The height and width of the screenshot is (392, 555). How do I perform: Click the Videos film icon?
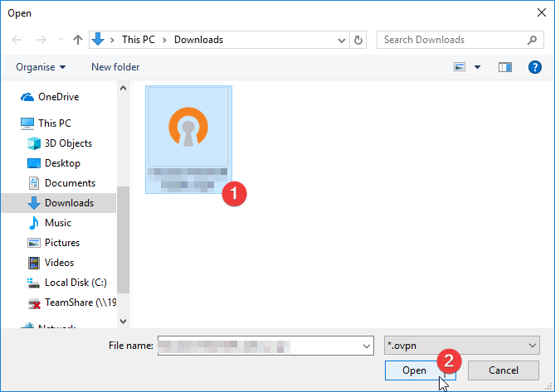point(34,263)
